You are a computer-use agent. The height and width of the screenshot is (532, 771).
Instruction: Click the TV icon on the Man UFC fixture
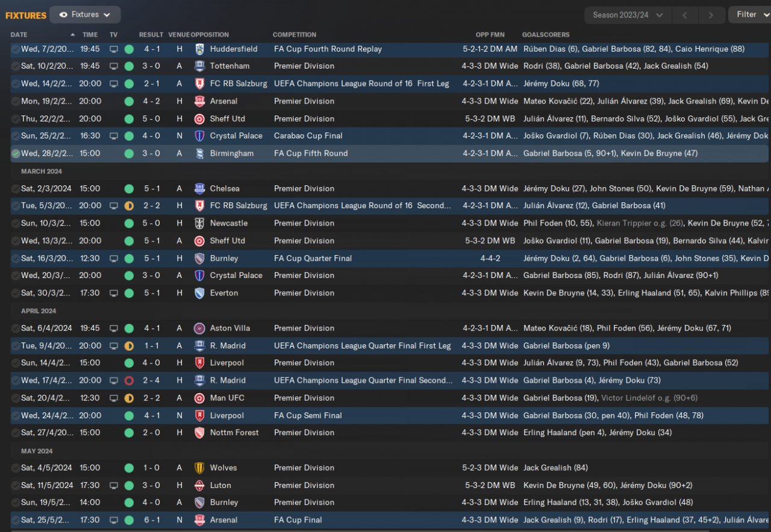click(x=114, y=398)
